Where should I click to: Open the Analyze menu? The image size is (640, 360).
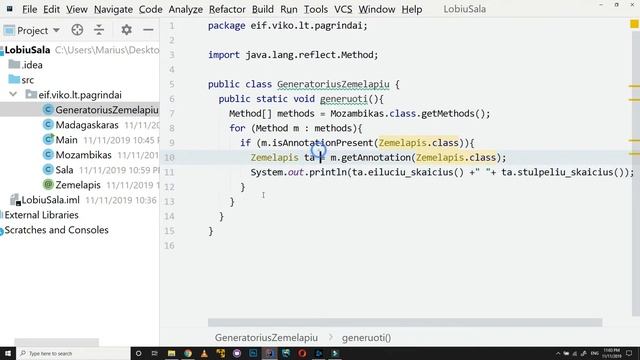point(186,9)
